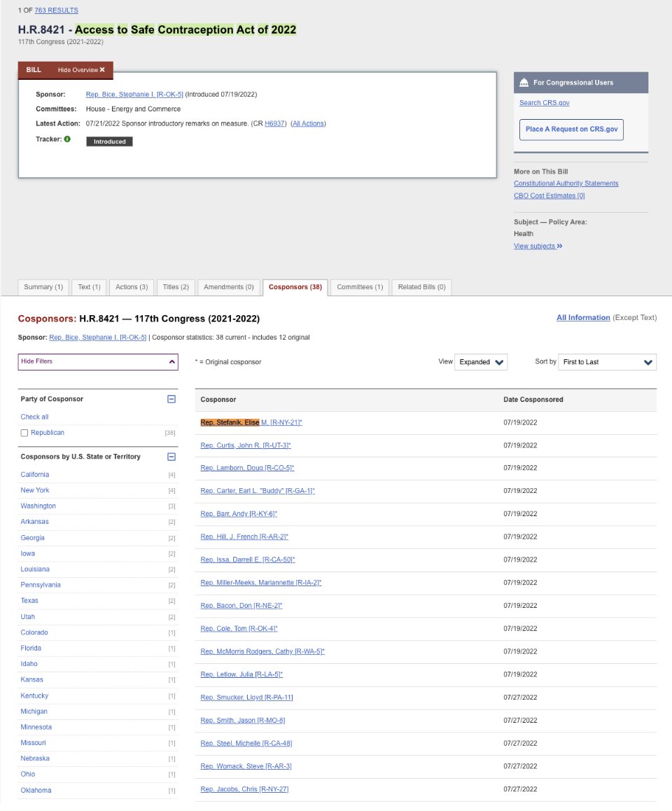This screenshot has width=672, height=811.
Task: Filter cosponsors by Arkansas
Action: click(x=34, y=522)
